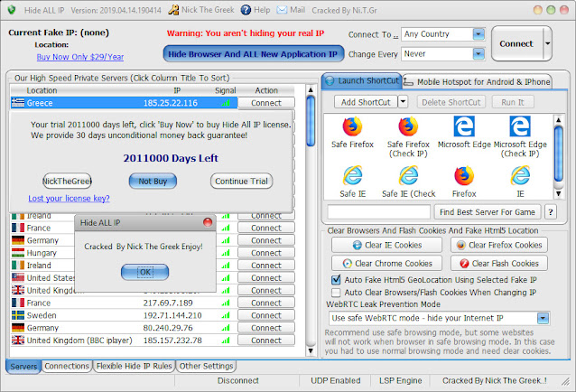576x392 pixels.
Task: Sort servers by the Signal column
Action: click(x=225, y=90)
